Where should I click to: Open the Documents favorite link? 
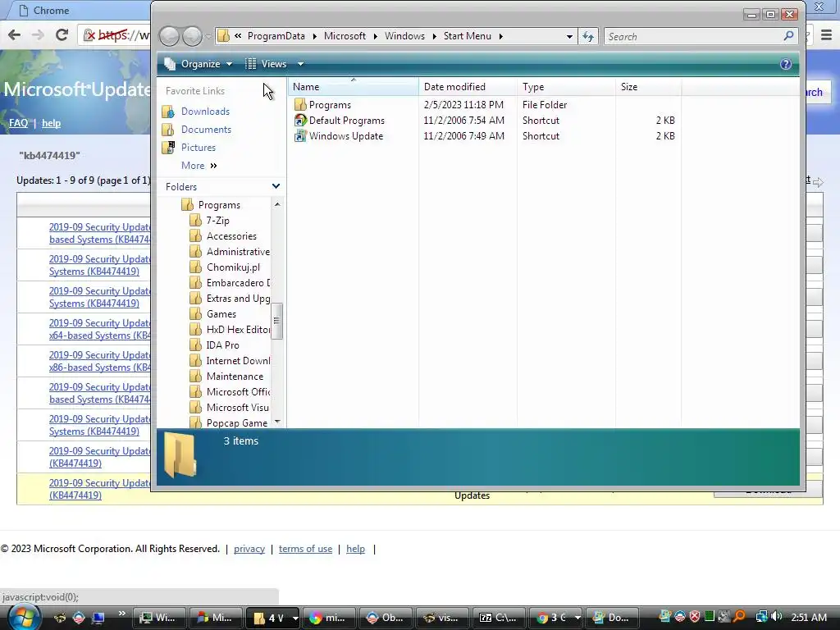(x=206, y=130)
